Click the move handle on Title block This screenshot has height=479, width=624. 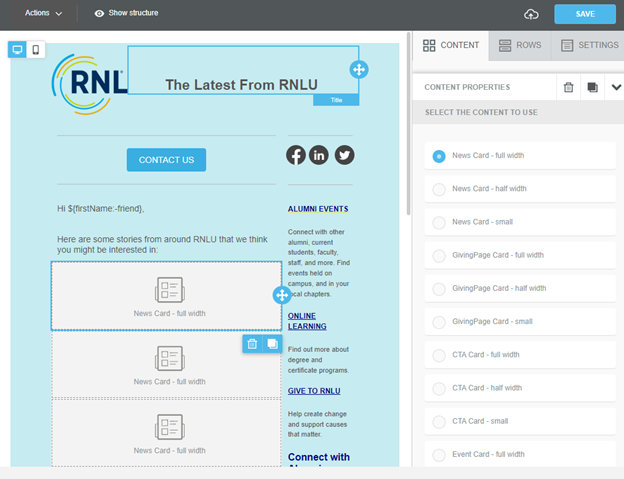pyautogui.click(x=359, y=70)
